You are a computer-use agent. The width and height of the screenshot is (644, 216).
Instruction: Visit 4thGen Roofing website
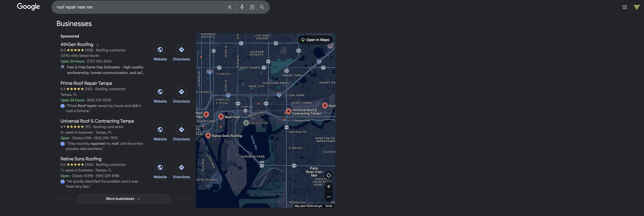click(160, 53)
